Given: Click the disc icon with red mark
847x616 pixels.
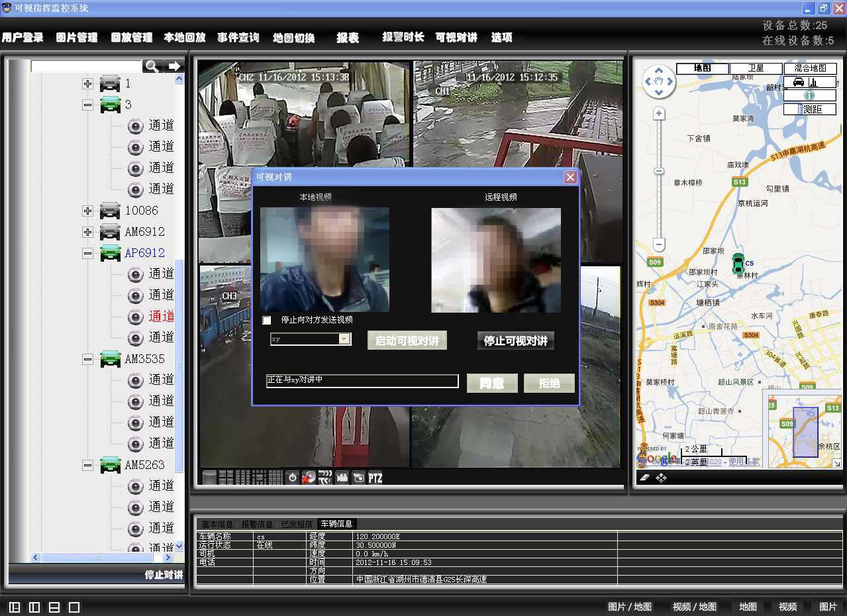Looking at the screenshot, I should tap(309, 478).
